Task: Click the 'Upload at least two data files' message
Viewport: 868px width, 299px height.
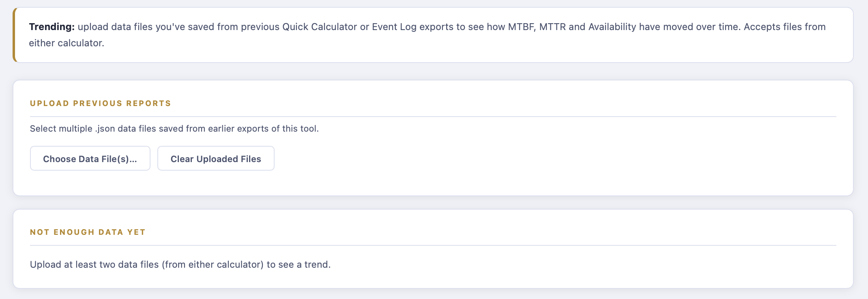Action: (x=180, y=264)
